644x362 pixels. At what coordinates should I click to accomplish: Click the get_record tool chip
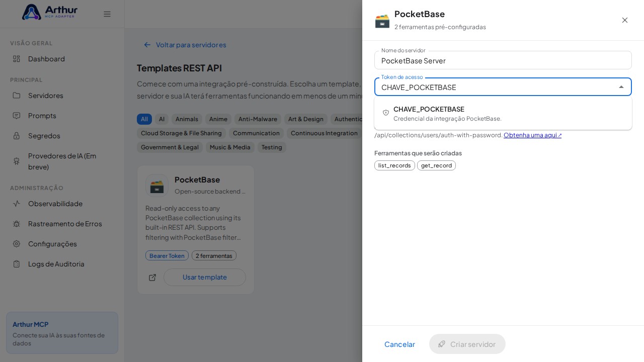pos(436,165)
